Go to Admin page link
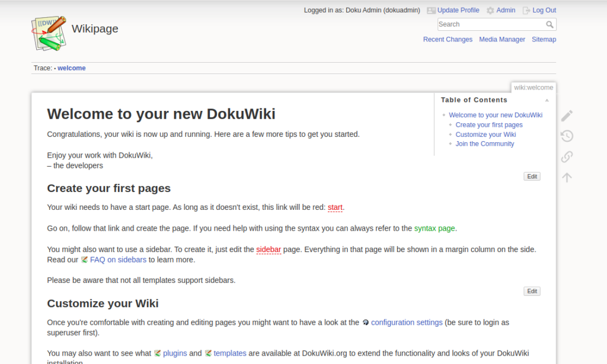The height and width of the screenshot is (364, 607). pyautogui.click(x=506, y=11)
